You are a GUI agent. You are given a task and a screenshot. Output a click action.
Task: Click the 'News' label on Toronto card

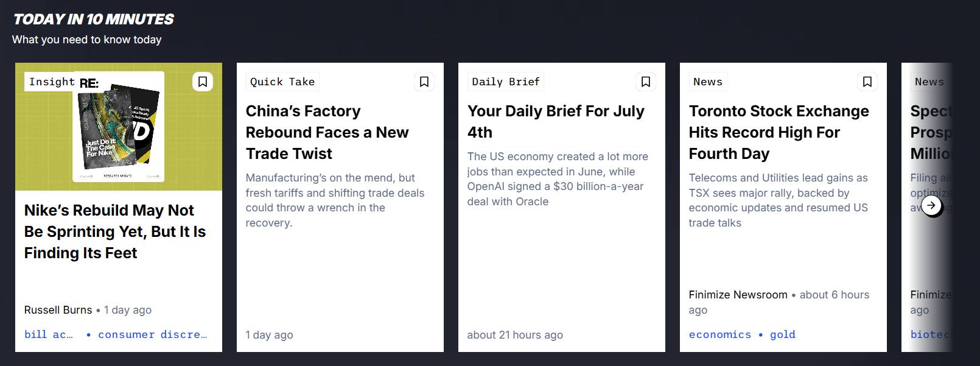point(708,82)
